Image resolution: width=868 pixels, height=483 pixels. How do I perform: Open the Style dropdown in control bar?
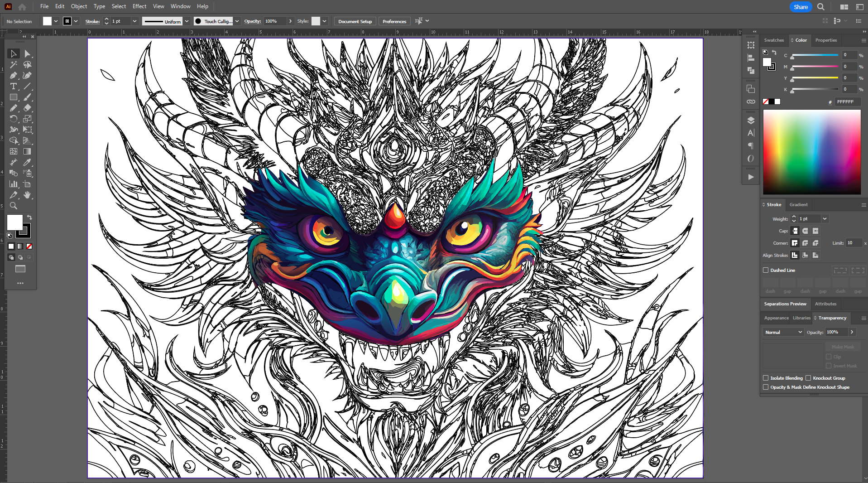coord(324,21)
